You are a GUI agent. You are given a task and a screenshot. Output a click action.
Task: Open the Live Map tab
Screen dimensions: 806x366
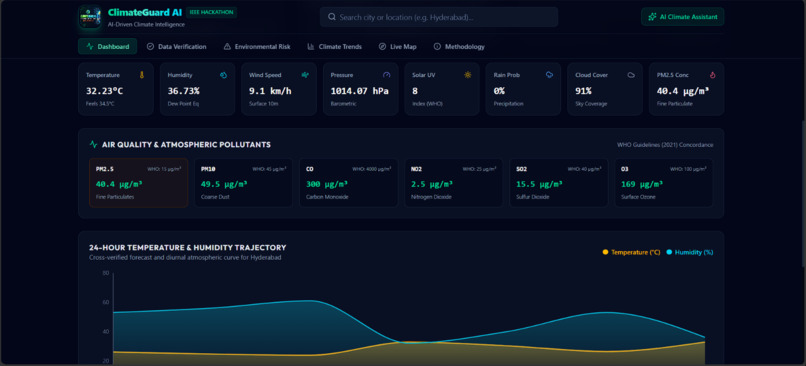[397, 46]
